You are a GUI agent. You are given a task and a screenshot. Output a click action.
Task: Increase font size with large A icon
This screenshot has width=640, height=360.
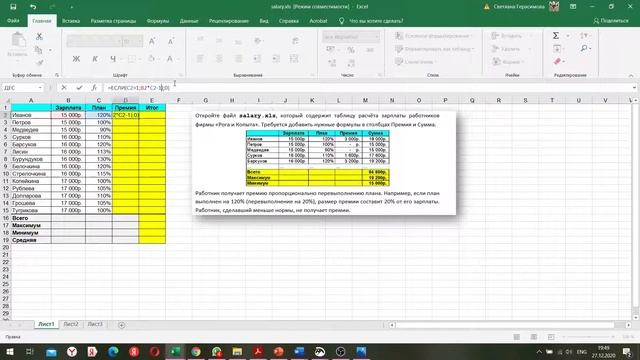tap(152, 41)
